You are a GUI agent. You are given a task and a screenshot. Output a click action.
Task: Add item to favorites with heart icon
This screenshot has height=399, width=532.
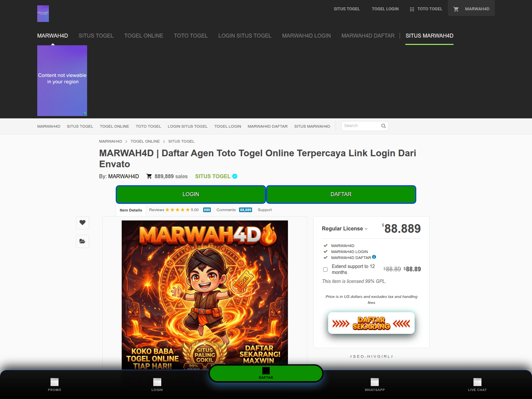(x=82, y=222)
